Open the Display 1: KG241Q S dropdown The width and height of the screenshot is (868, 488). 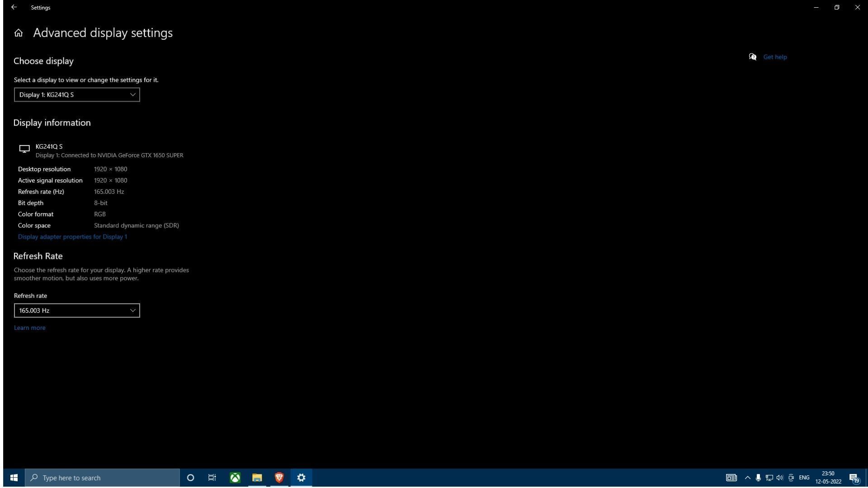tap(76, 94)
